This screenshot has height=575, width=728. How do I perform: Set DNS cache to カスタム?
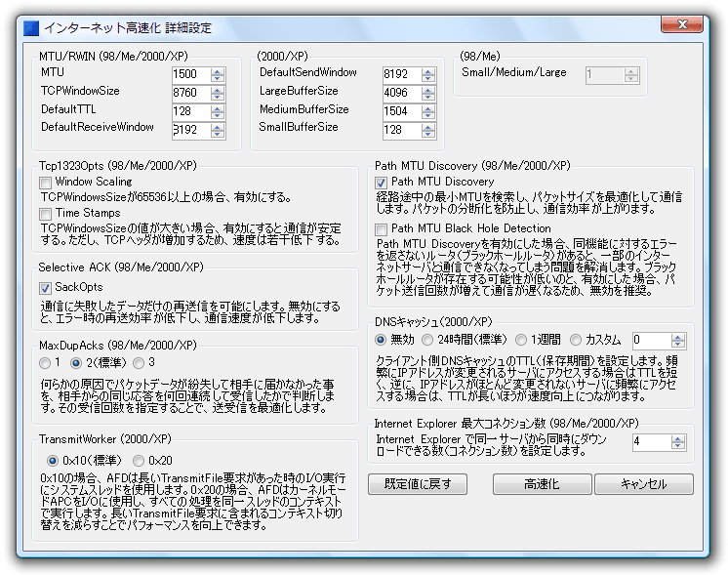[575, 340]
